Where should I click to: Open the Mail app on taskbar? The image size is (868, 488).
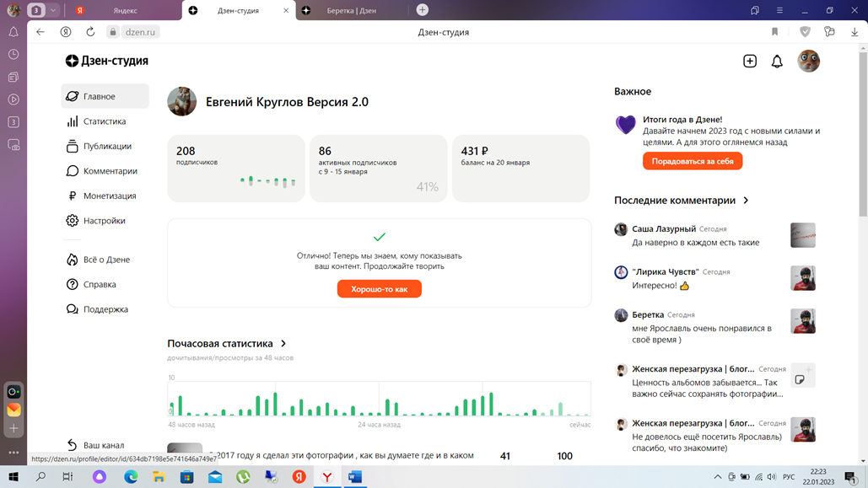pos(215,477)
